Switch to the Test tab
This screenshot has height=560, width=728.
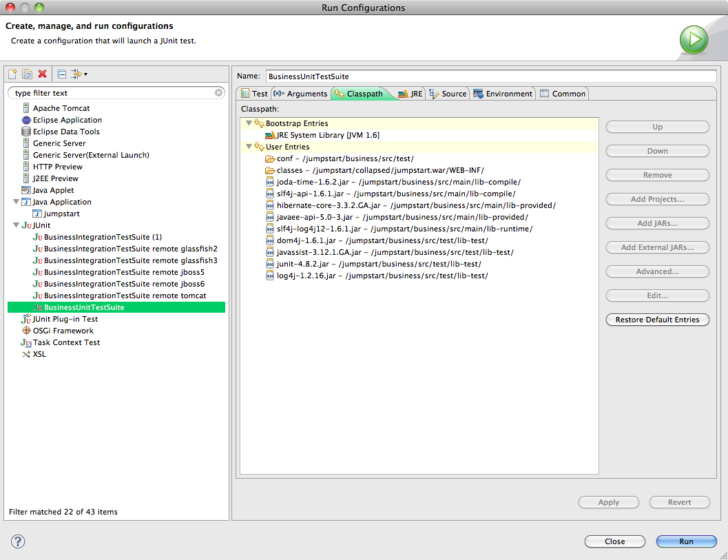[x=254, y=94]
